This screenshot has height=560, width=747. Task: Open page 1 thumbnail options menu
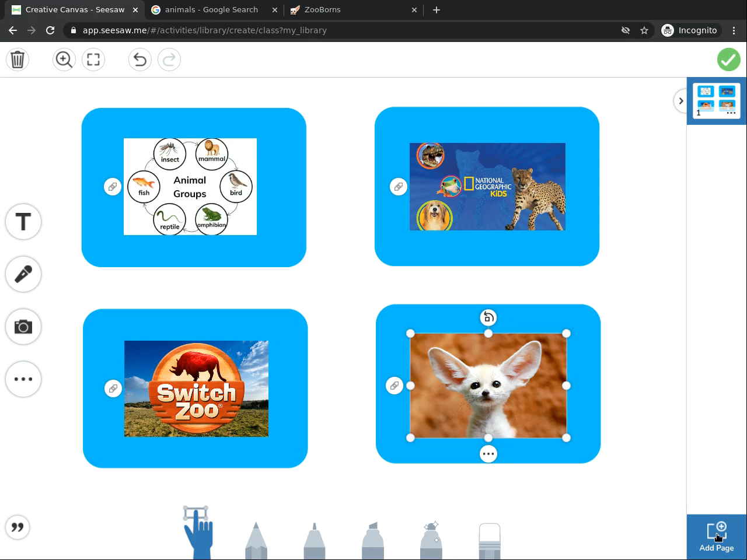coord(731,113)
